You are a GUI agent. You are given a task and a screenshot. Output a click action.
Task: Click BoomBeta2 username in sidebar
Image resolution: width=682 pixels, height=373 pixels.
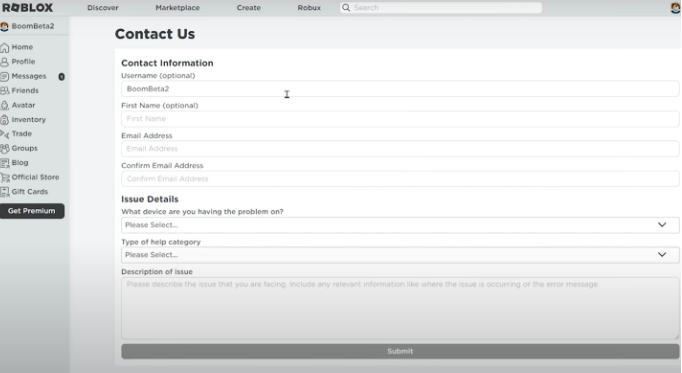pos(33,26)
